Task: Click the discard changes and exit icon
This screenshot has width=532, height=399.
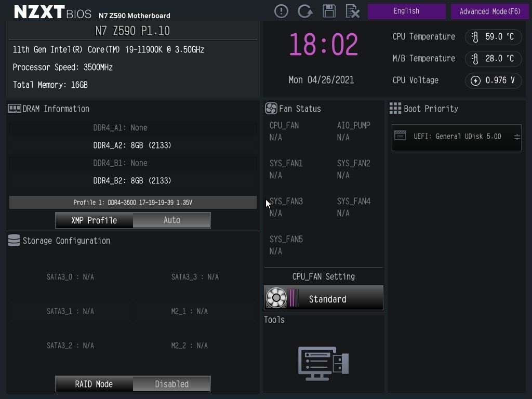Action: click(353, 11)
